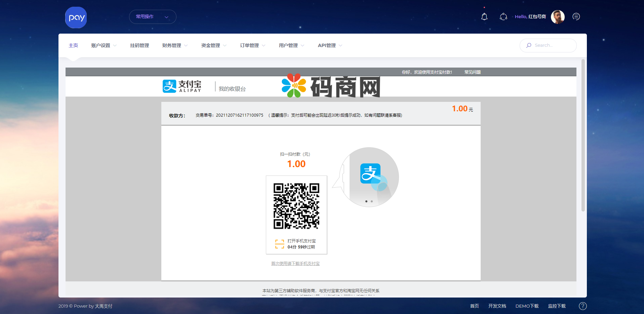644x314 pixels.
Task: Click the Alipay logo in checkout header
Action: [182, 86]
